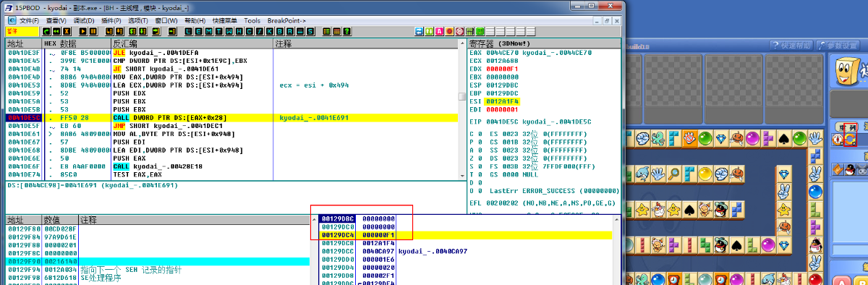Open Handles window with H button
868x285 pixels.
pyautogui.click(x=239, y=31)
